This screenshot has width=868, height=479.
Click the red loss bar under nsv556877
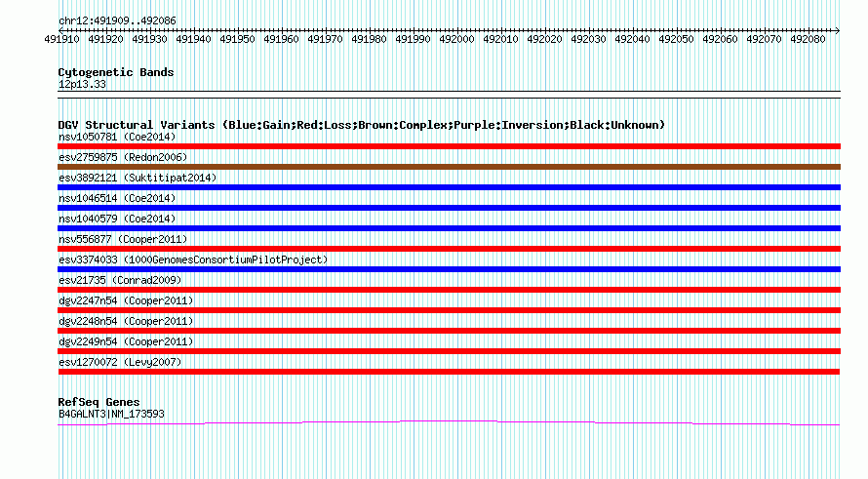[x=449, y=249]
